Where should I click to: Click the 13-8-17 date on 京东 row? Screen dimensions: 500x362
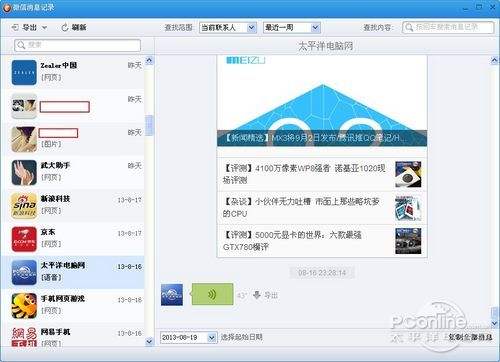(x=129, y=233)
